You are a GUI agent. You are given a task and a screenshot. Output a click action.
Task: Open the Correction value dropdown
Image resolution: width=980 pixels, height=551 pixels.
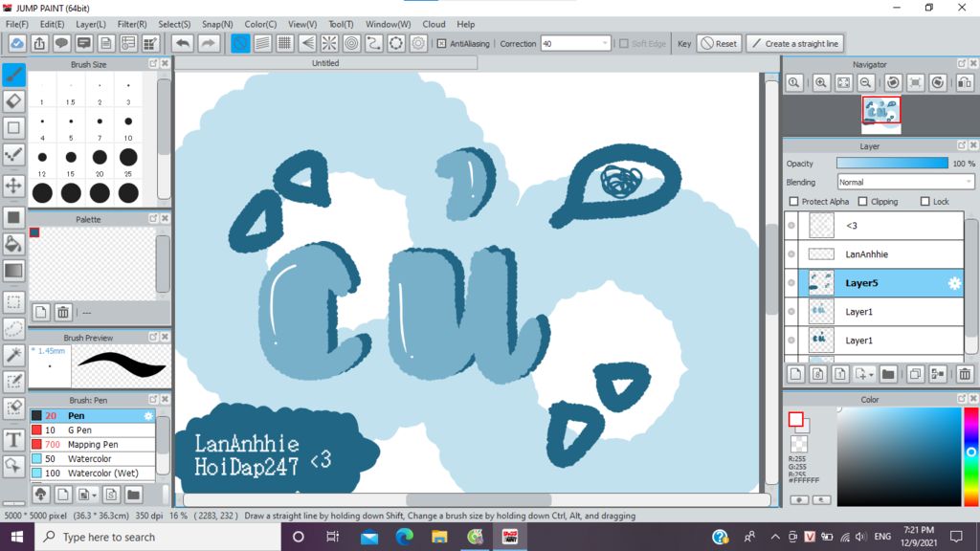point(605,44)
